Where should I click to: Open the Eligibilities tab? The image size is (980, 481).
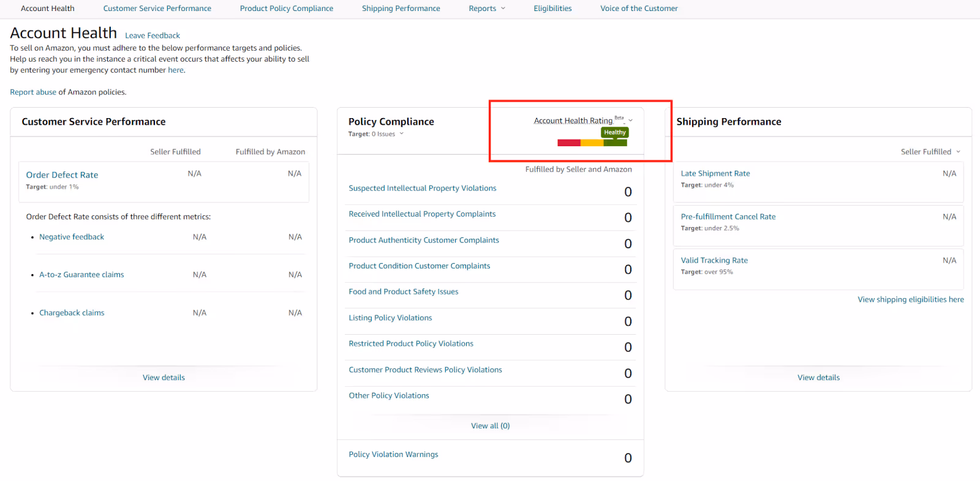click(552, 9)
